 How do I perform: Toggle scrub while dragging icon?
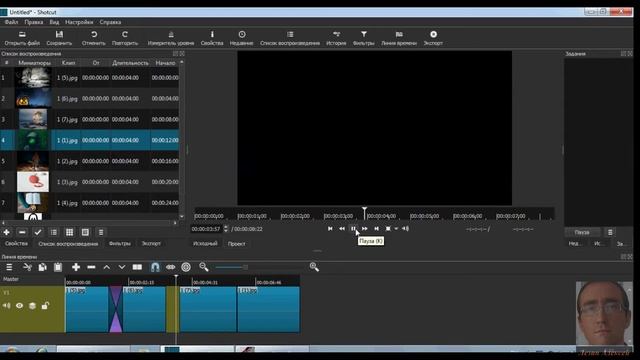171,267
